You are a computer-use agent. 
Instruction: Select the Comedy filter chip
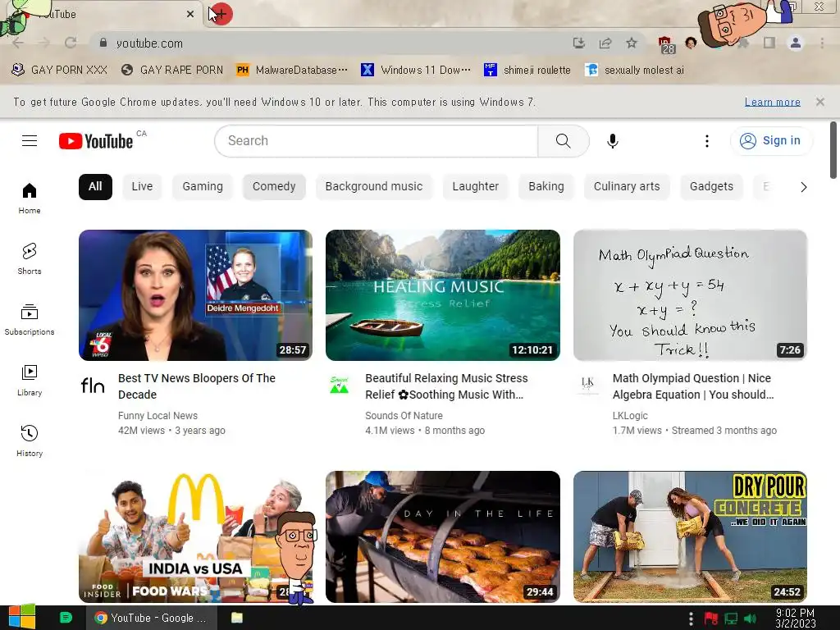[274, 186]
